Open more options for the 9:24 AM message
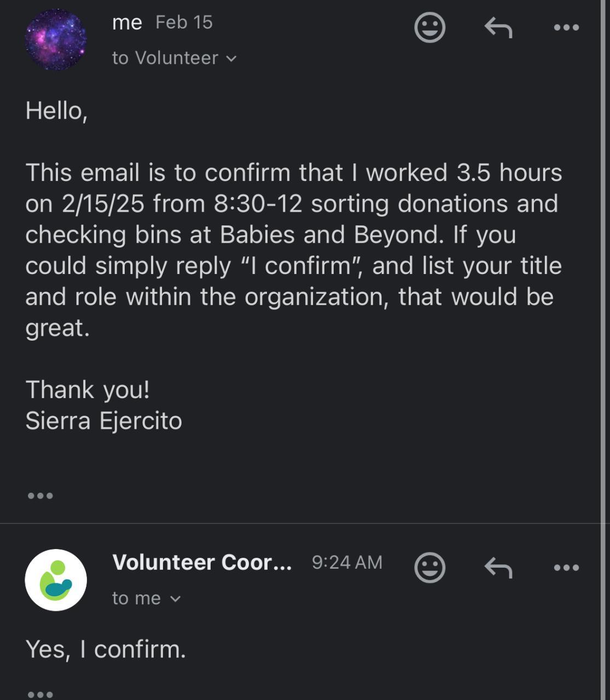Screen dimensions: 610x700 [x=566, y=568]
